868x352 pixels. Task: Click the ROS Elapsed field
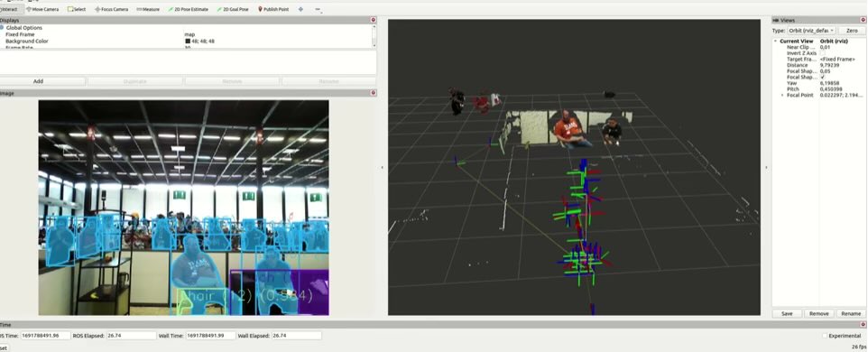[131, 336]
